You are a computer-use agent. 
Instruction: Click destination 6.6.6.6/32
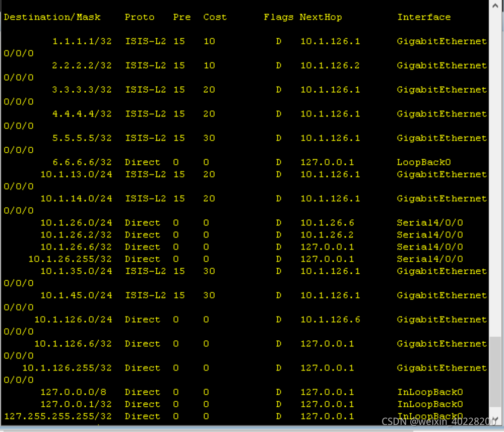[82, 162]
